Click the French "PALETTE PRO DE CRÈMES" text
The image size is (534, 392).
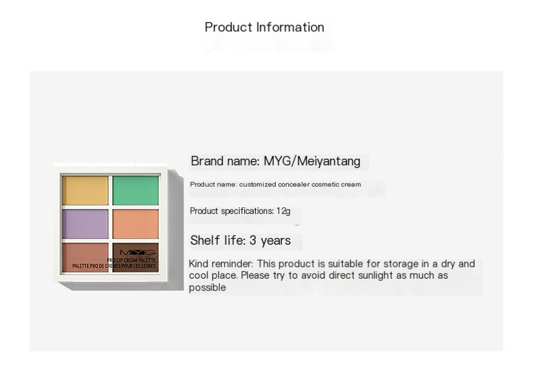point(114,267)
